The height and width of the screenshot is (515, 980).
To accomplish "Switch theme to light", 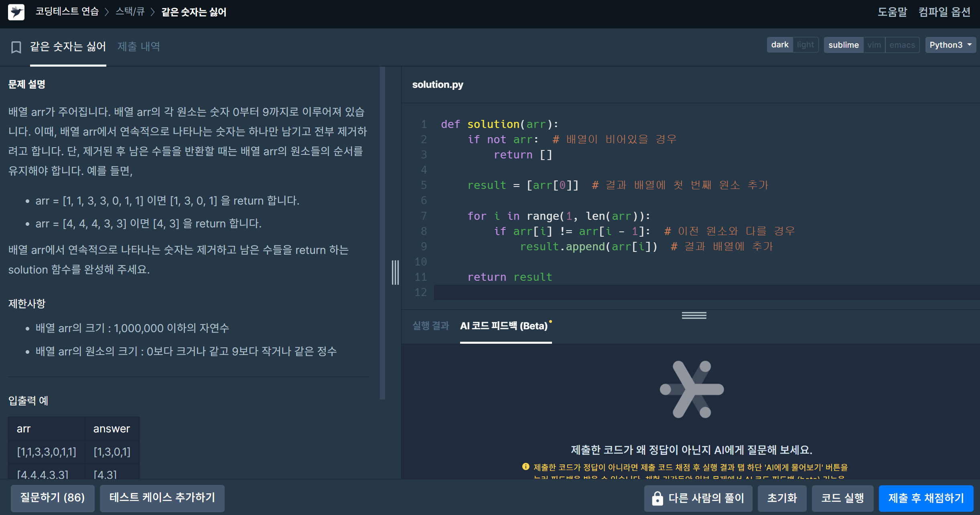I will point(805,45).
